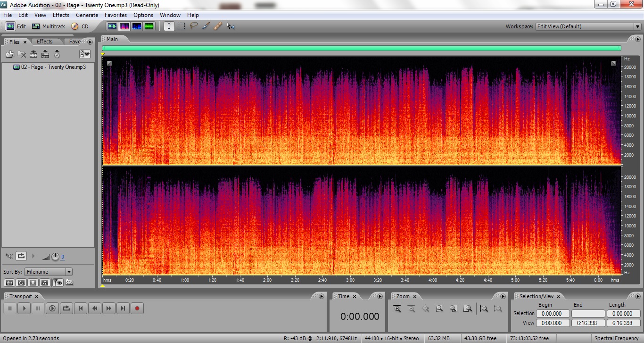Screen dimensions: 644x343
Task: Choose the Effects Paintbrush tool
Action: pos(206,26)
